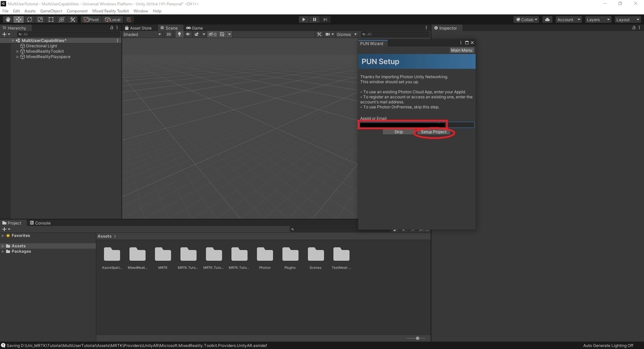Screen dimensions: 644x349
Task: Expand the MixedRealityToolkit object
Action: 17,52
